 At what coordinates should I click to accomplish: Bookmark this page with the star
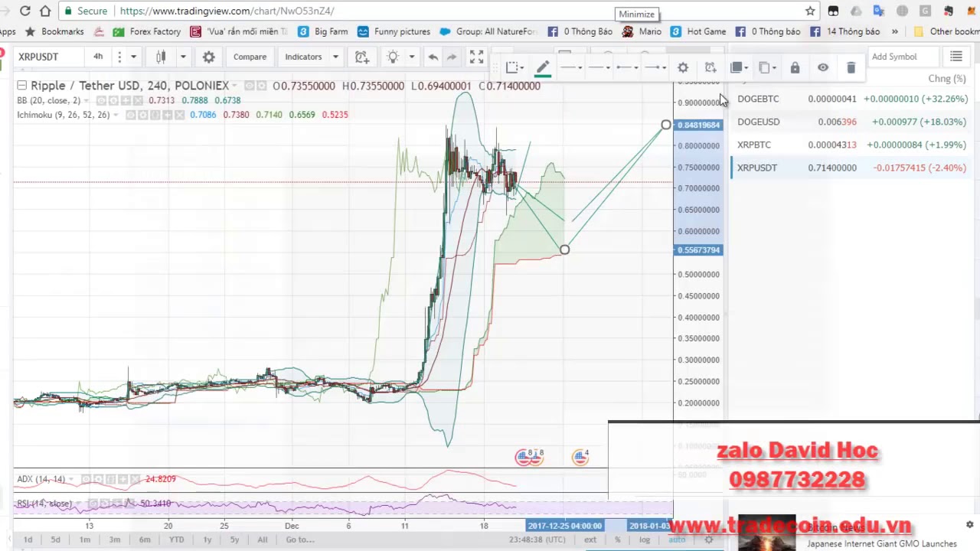tap(810, 11)
